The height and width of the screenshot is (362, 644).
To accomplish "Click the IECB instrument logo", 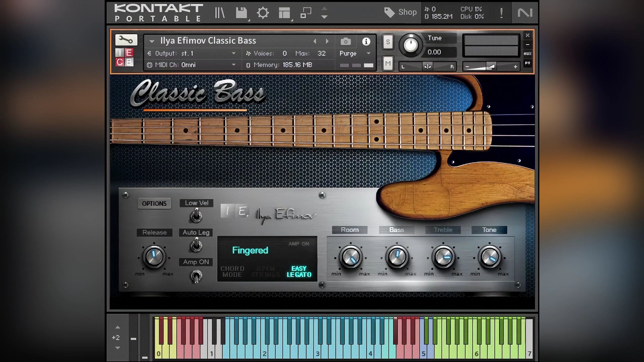I will tap(124, 57).
